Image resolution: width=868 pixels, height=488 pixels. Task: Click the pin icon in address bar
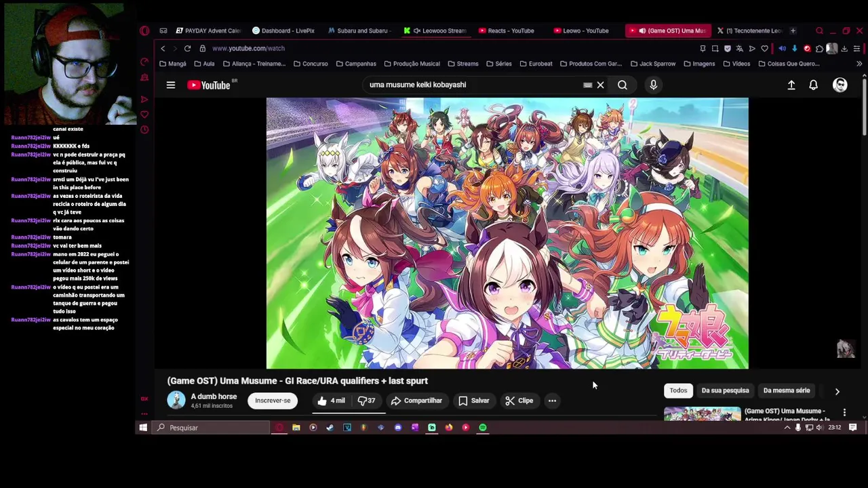coord(703,48)
